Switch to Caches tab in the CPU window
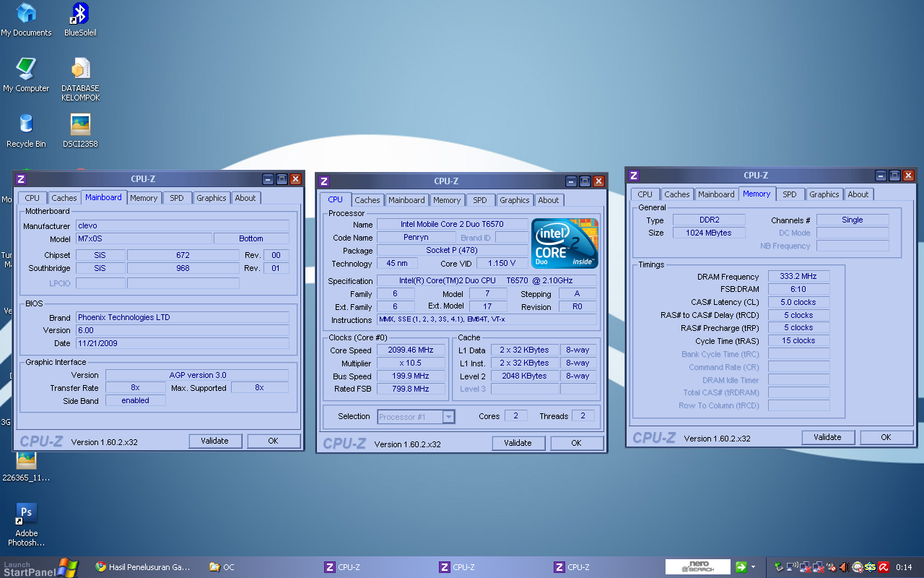The image size is (924, 578). tap(367, 200)
